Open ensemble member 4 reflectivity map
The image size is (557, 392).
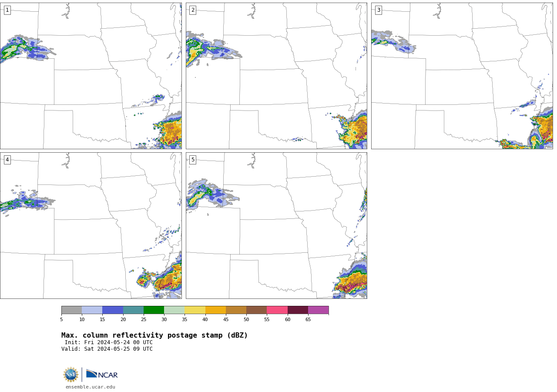[91, 225]
